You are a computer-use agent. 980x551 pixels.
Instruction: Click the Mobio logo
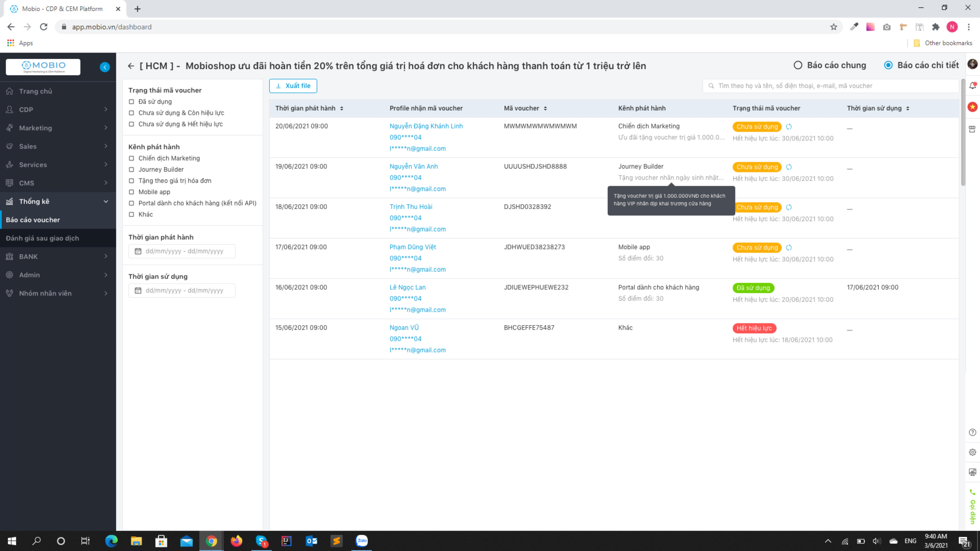(x=43, y=67)
